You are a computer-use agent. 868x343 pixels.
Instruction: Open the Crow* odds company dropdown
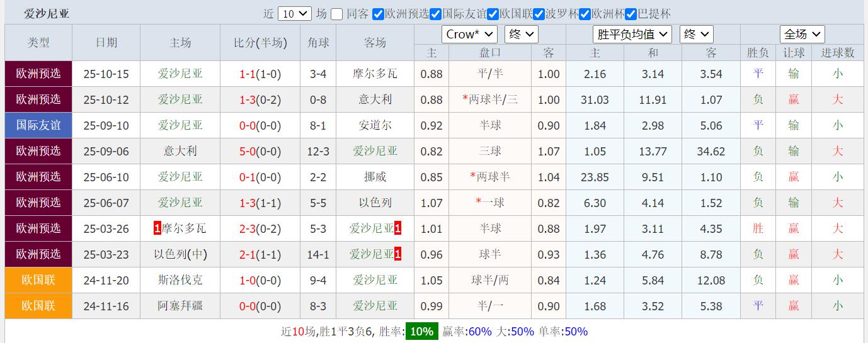(469, 35)
